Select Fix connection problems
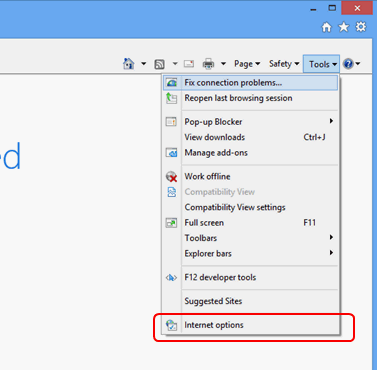This screenshot has height=370, width=377. point(250,83)
